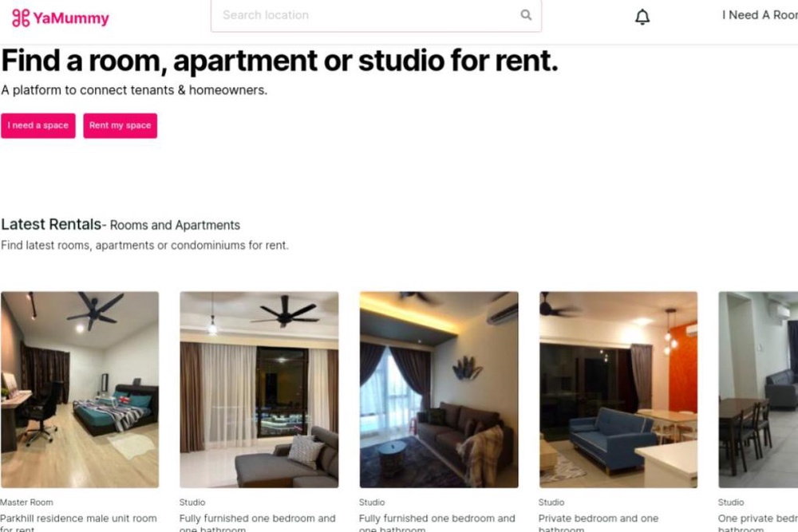The width and height of the screenshot is (798, 532).
Task: Click the search magnifier icon
Action: (x=526, y=15)
